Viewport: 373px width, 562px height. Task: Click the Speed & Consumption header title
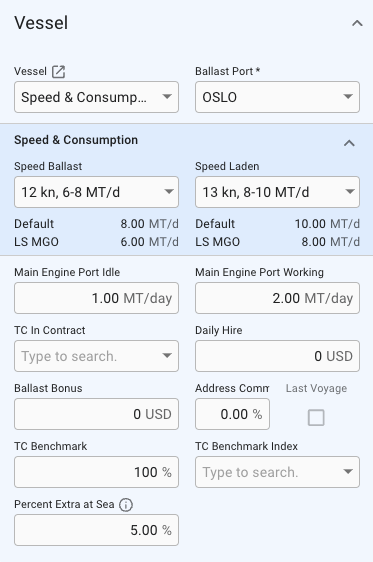(76, 140)
